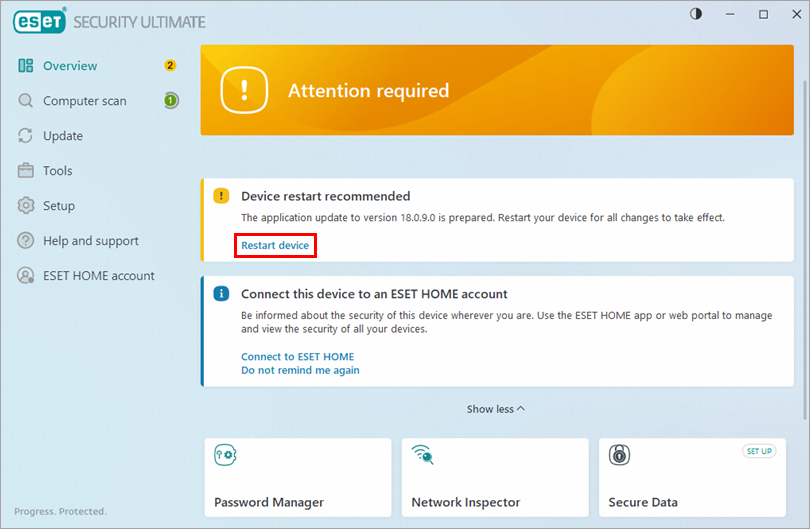
Task: Click the Password Manager tile icon
Action: point(225,455)
